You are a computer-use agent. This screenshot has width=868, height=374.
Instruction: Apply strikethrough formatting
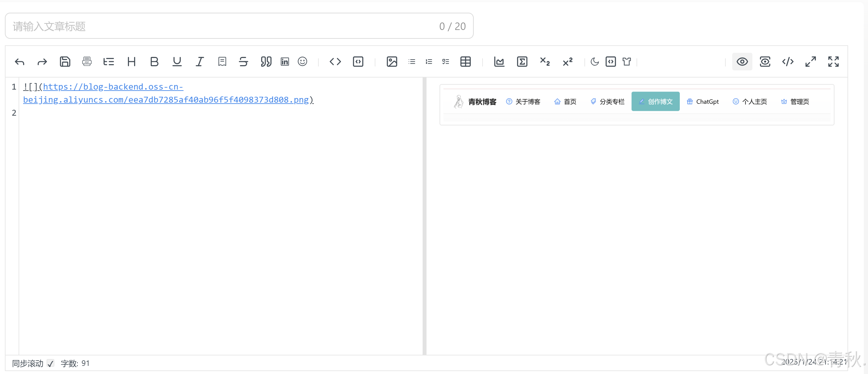click(243, 62)
